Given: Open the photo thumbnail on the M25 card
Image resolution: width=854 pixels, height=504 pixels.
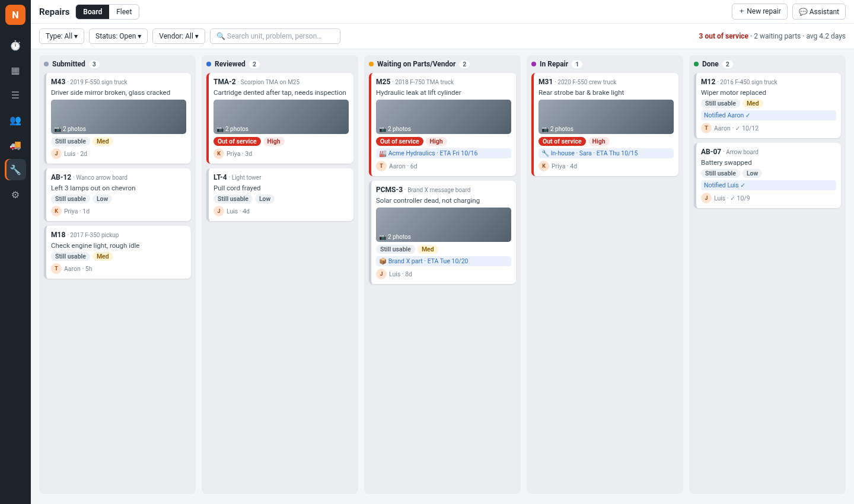Looking at the screenshot, I should [x=444, y=117].
